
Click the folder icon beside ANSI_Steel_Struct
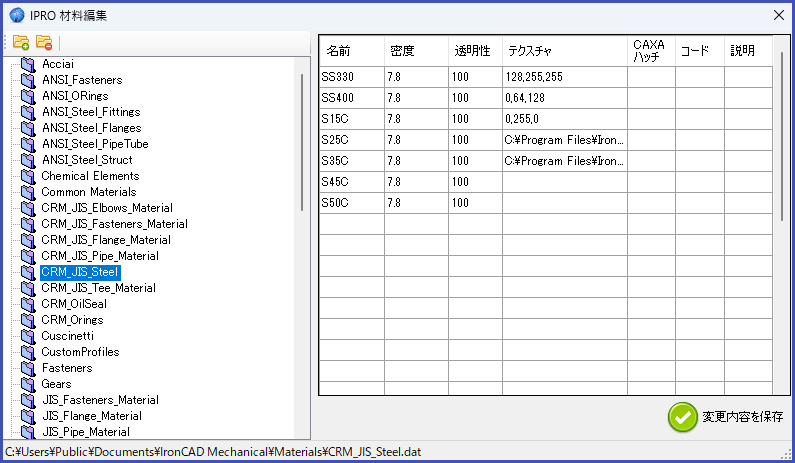coord(28,160)
